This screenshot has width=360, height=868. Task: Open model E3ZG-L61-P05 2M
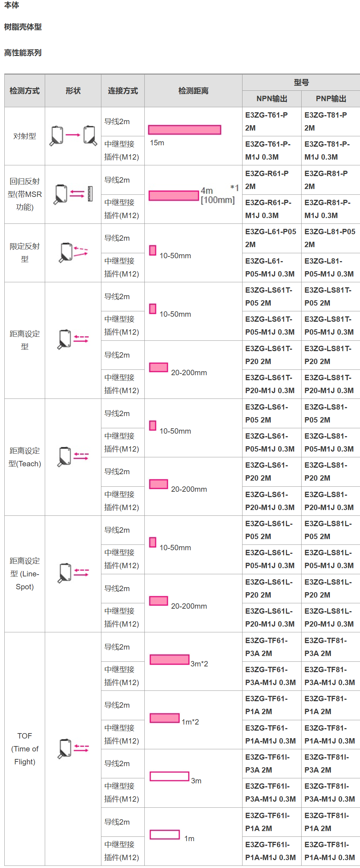(x=270, y=238)
